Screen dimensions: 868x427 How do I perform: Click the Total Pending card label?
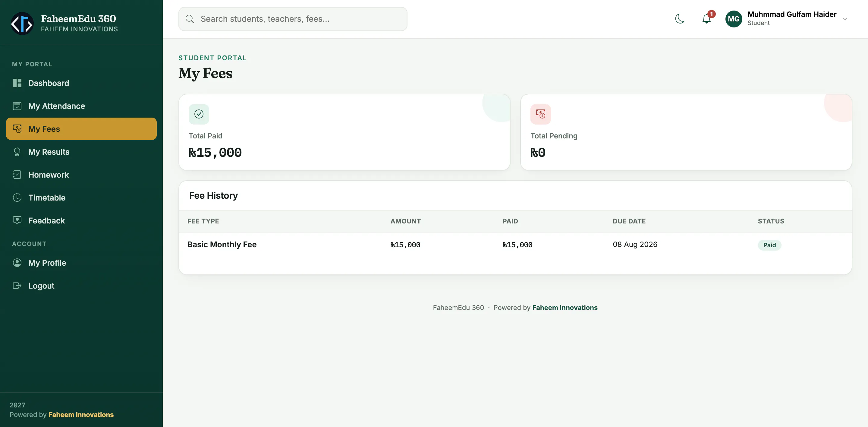(x=554, y=136)
